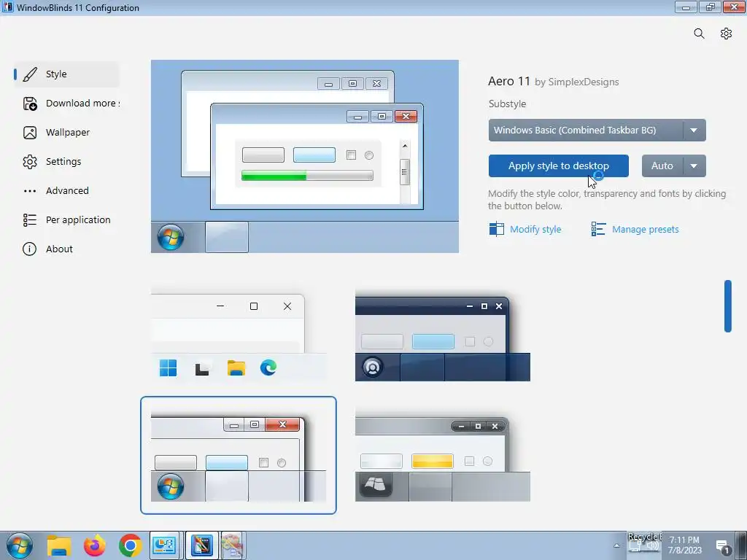Show hidden tray icons arrow
The height and width of the screenshot is (560, 747).
pyautogui.click(x=616, y=545)
